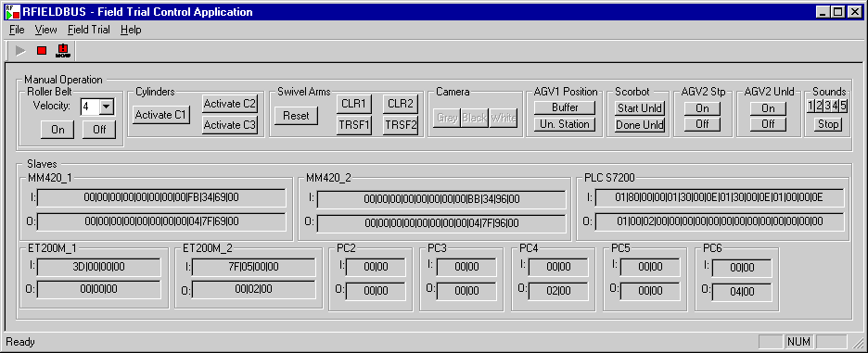Click the RFIELDBUS app icon in title bar
868x353 pixels.
coord(12,12)
